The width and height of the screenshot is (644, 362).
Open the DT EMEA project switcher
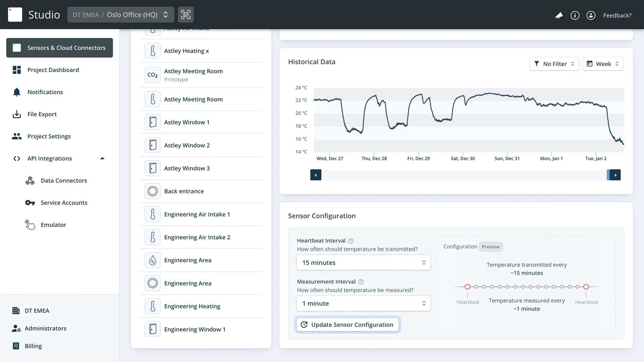coord(120,15)
